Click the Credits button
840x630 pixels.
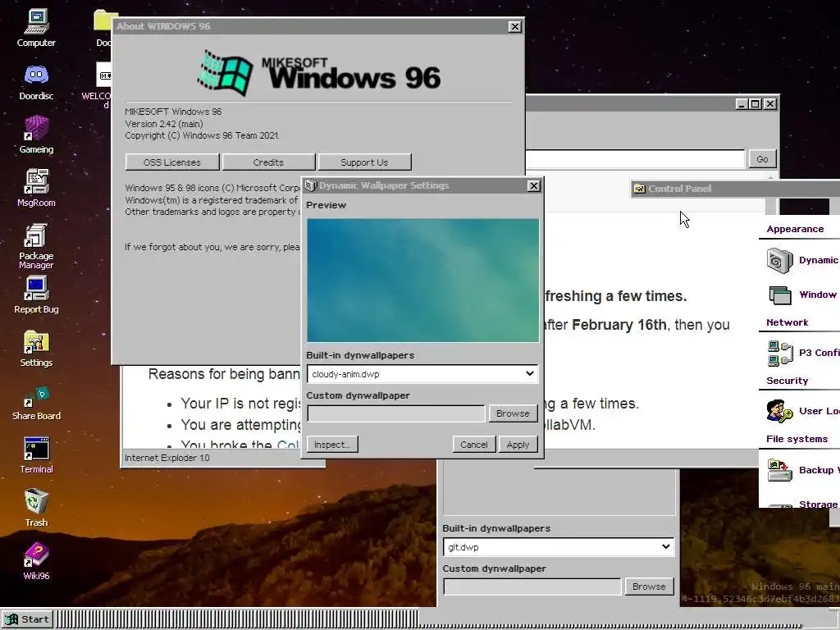(x=268, y=162)
